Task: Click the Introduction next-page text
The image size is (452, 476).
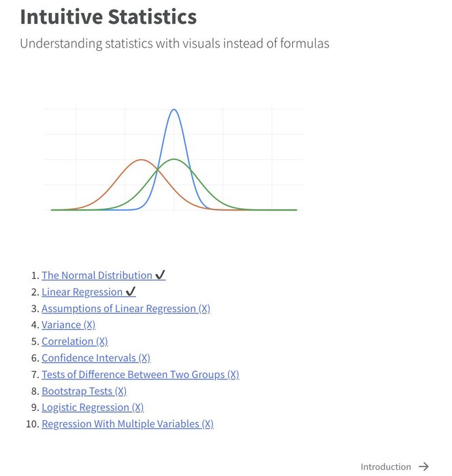Action: (x=385, y=466)
